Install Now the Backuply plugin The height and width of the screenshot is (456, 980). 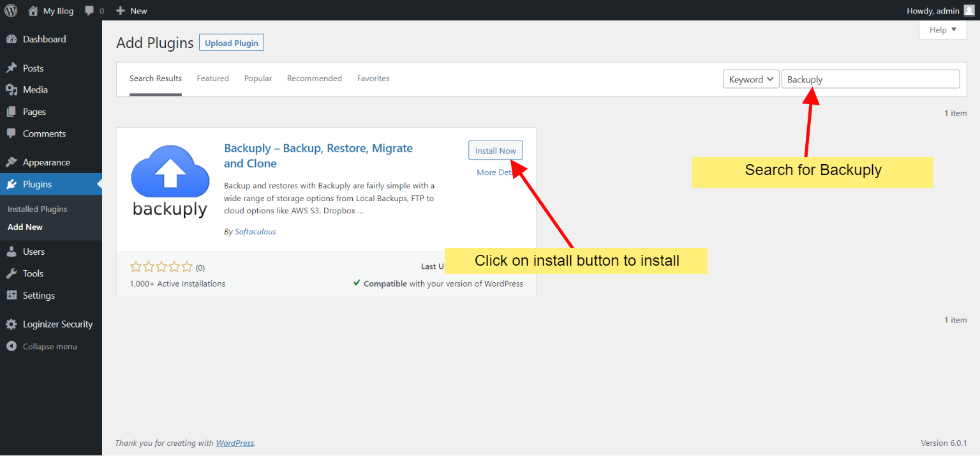pyautogui.click(x=495, y=150)
